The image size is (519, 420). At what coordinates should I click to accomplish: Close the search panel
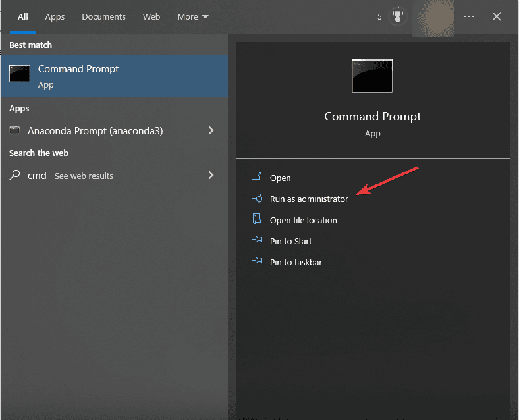tap(496, 16)
